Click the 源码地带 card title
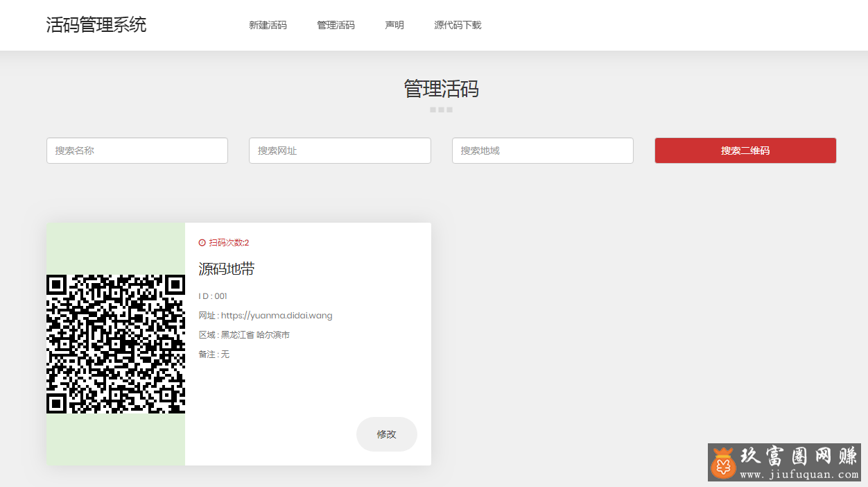This screenshot has width=868, height=487. click(x=227, y=269)
